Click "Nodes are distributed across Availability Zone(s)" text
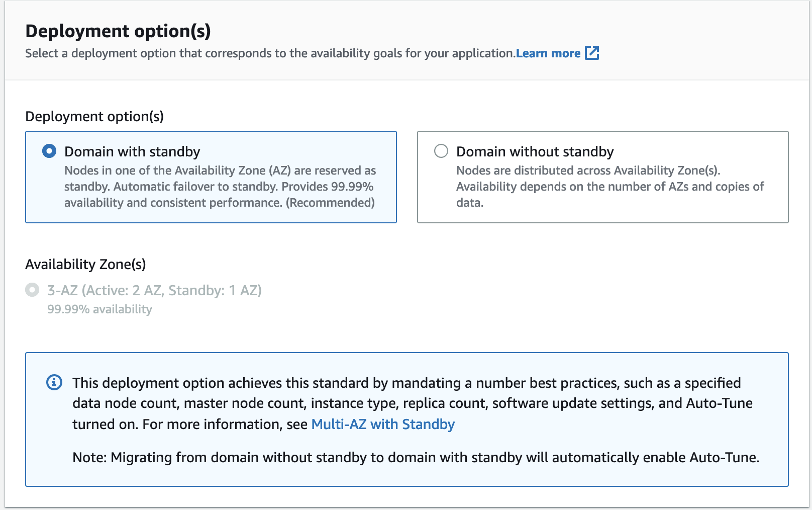The image size is (812, 510). click(x=588, y=171)
